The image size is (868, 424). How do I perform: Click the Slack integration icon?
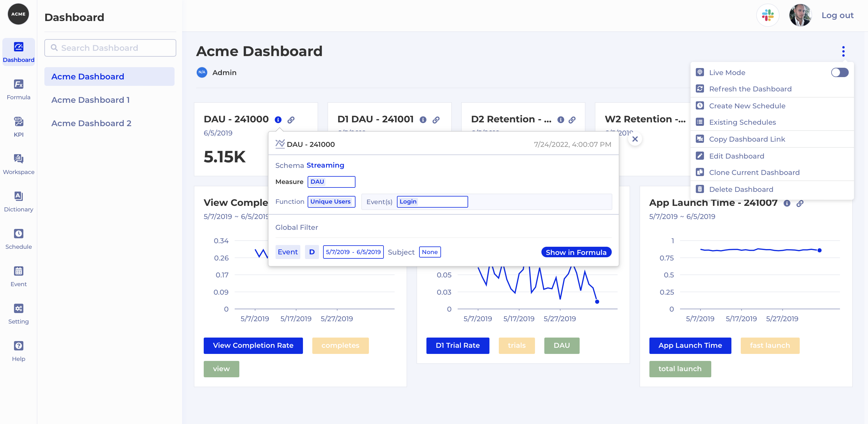click(x=767, y=15)
